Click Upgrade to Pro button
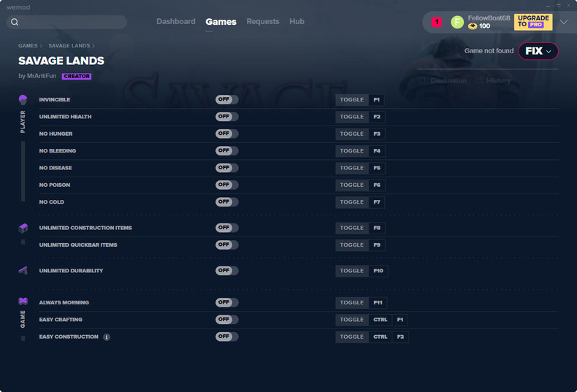Screen dimensions: 577x392 533,22
